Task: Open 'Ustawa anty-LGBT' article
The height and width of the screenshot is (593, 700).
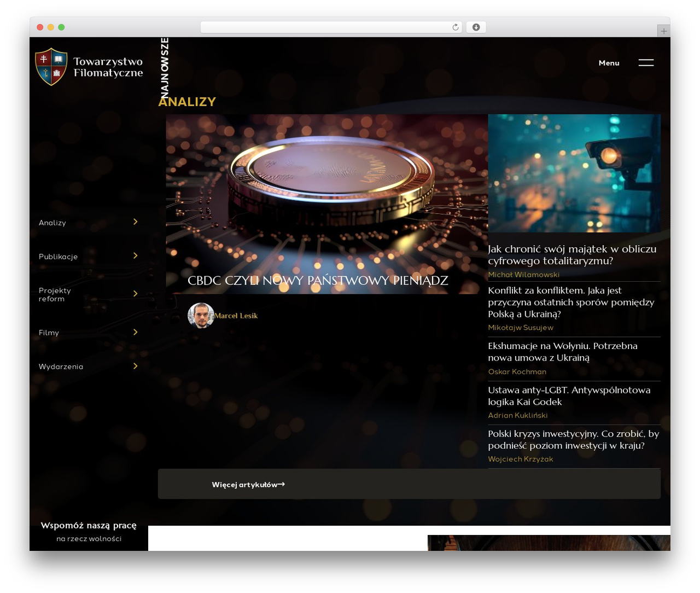Action: (569, 396)
